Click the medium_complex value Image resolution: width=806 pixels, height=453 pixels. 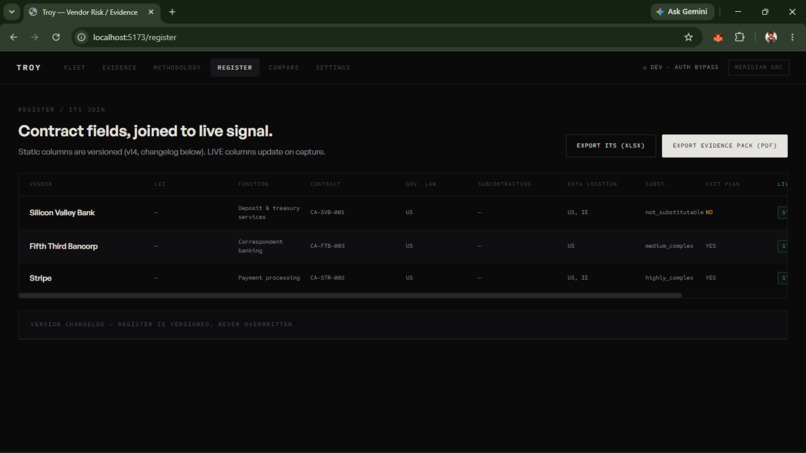[669, 246]
